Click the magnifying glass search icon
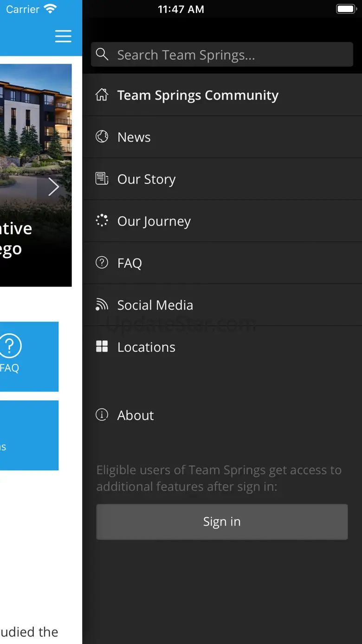Viewport: 362px width, 644px height. pos(102,55)
